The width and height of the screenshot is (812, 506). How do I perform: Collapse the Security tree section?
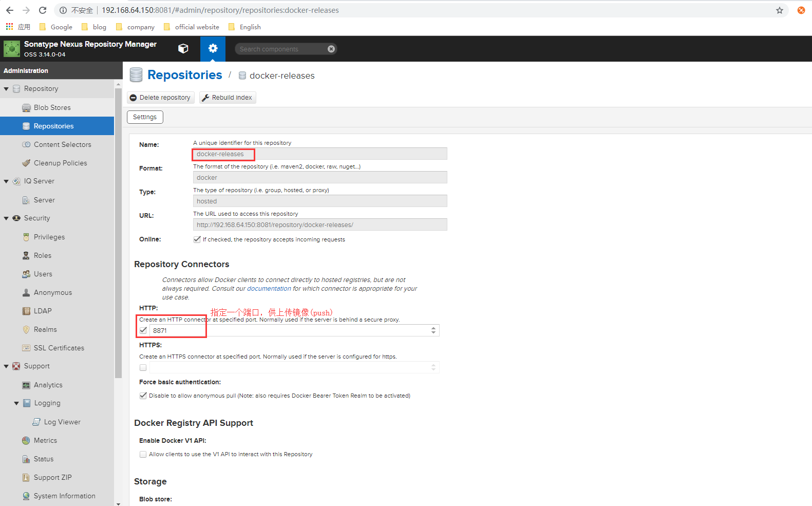6,218
